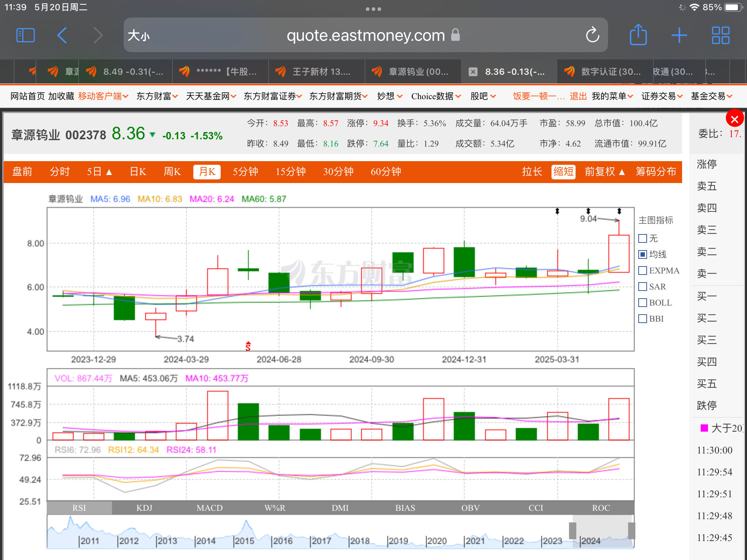
Task: Enable the EXPMA indicator checkbox
Action: coord(643,271)
